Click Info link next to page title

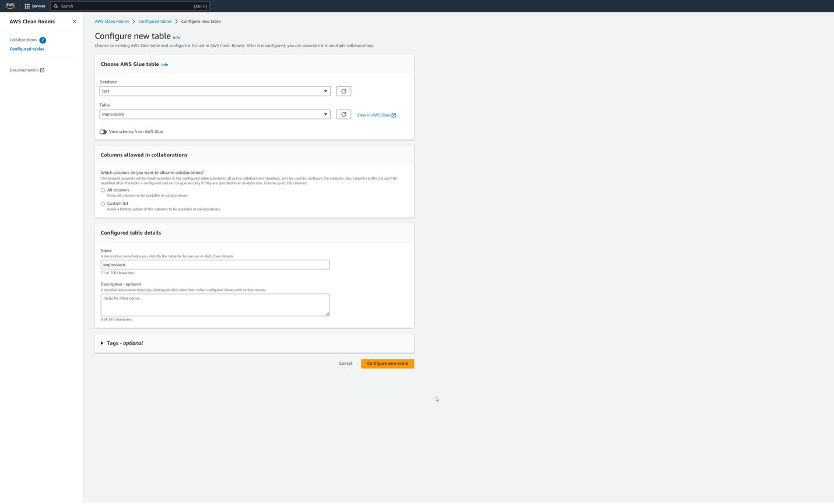(177, 37)
